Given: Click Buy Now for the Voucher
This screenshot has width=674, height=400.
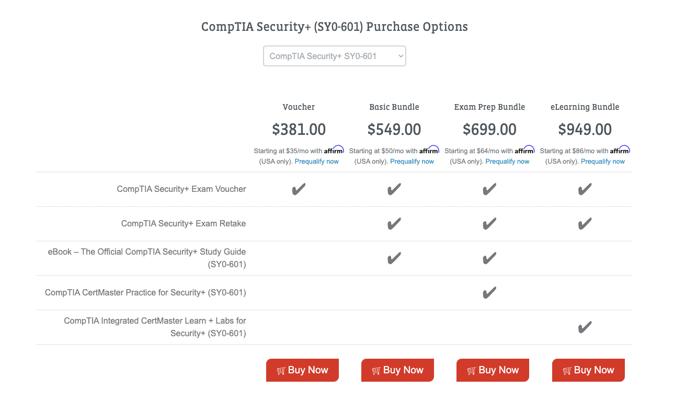Looking at the screenshot, I should (302, 370).
